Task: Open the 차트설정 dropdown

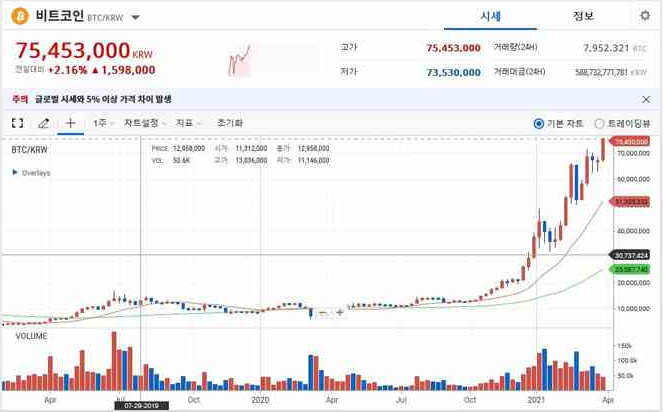Action: click(x=145, y=123)
